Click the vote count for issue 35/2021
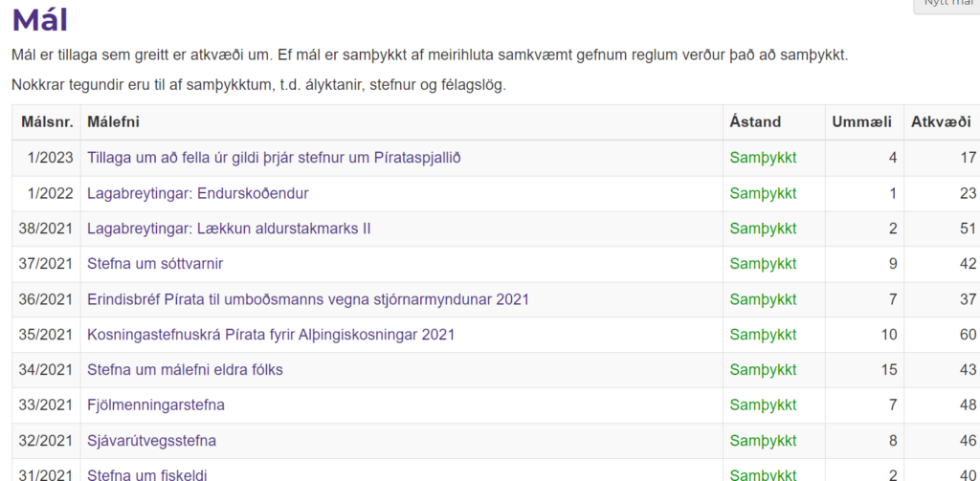 pos(968,335)
